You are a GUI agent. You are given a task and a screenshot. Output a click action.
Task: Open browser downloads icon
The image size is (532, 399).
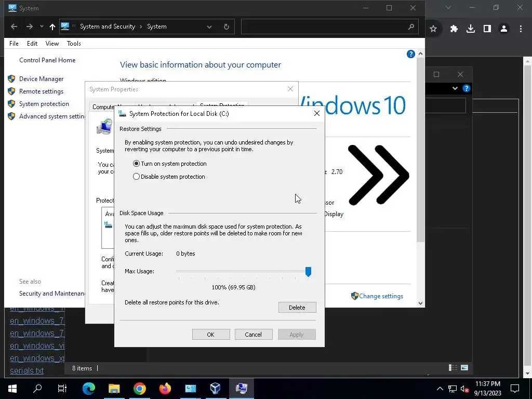(x=471, y=29)
